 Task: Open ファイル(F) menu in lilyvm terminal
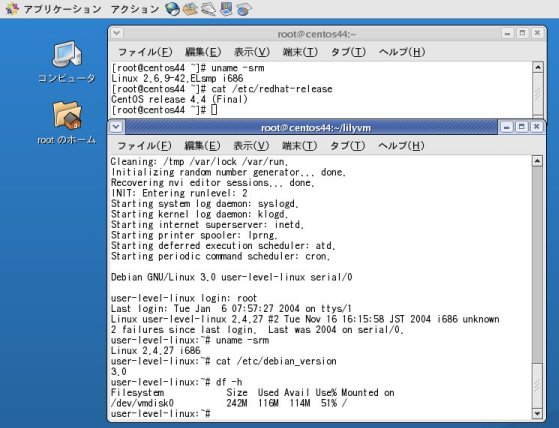pos(144,146)
